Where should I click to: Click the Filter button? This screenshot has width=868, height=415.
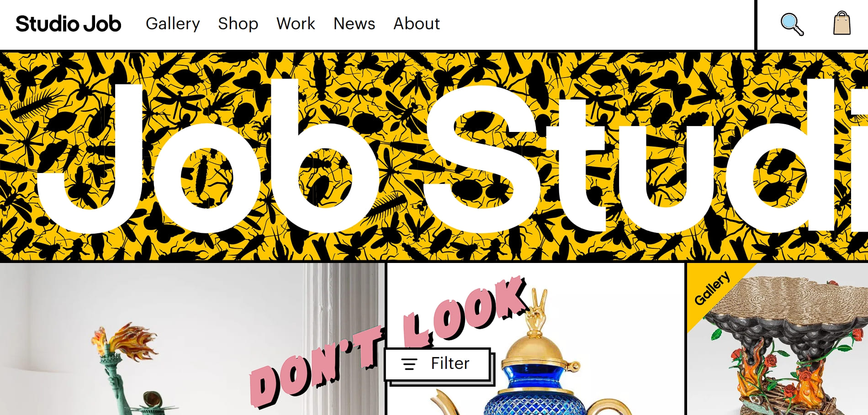[x=437, y=364]
